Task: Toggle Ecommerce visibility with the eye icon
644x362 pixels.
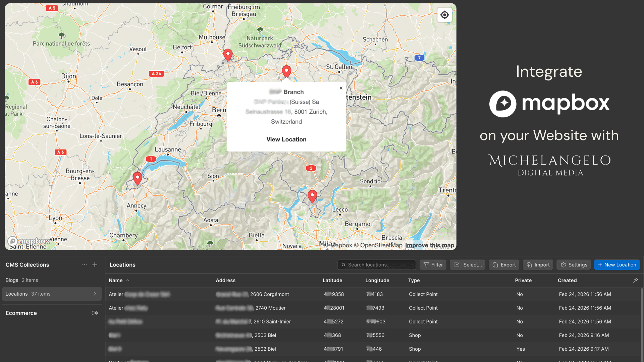Action: pyautogui.click(x=95, y=313)
